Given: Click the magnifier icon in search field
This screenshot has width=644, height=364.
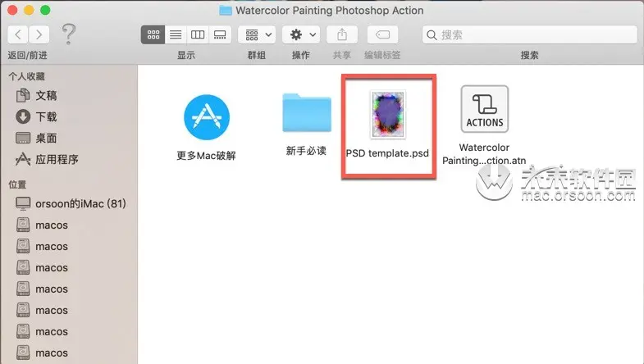Looking at the screenshot, I should pyautogui.click(x=432, y=35).
